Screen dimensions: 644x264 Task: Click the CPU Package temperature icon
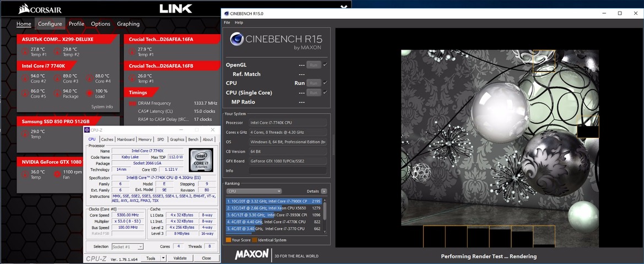pos(57,93)
